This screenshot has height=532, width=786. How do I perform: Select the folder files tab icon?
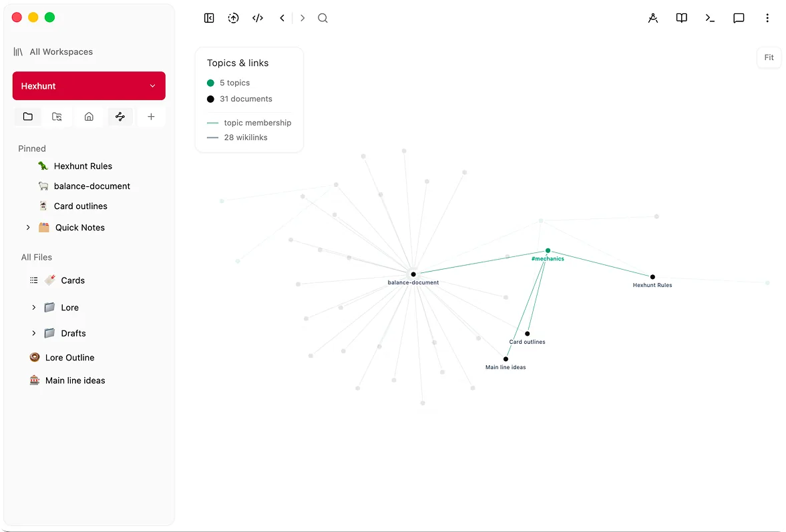28,117
